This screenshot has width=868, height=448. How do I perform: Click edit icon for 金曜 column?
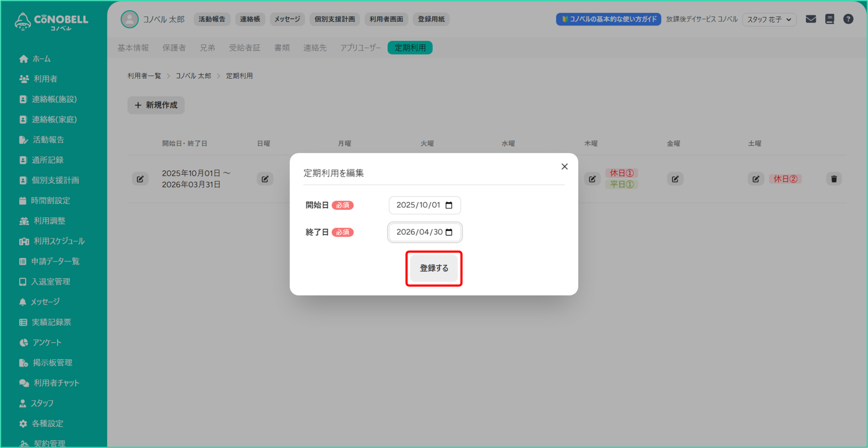pyautogui.click(x=675, y=179)
